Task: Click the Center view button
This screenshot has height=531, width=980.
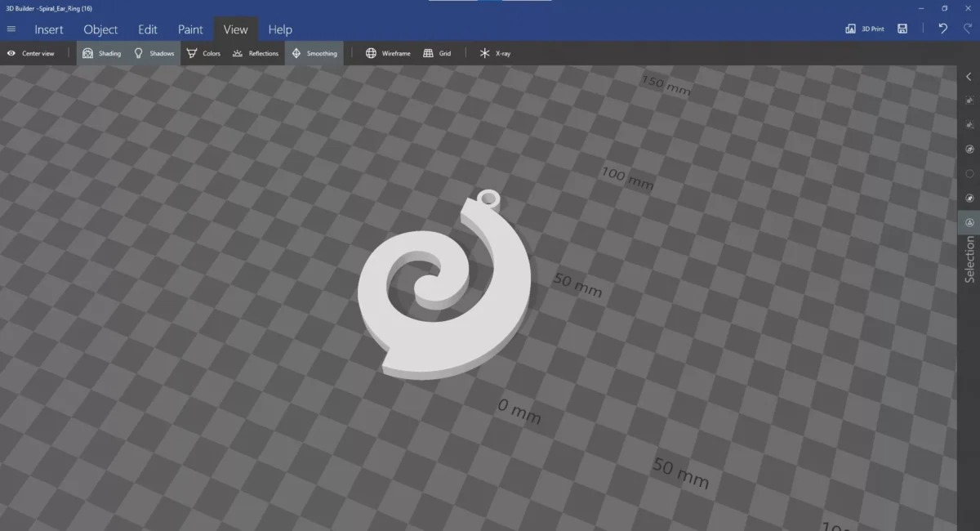Action: (31, 53)
